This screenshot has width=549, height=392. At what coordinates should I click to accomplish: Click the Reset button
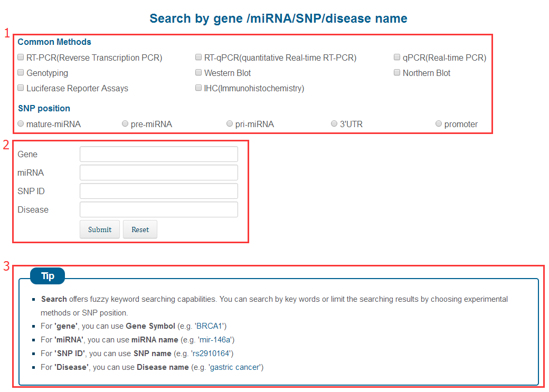(140, 230)
